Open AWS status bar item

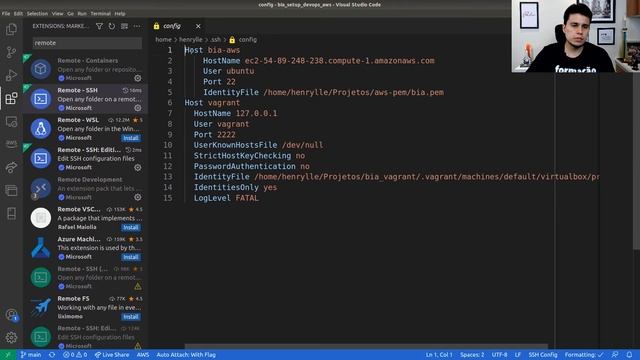pyautogui.click(x=143, y=355)
